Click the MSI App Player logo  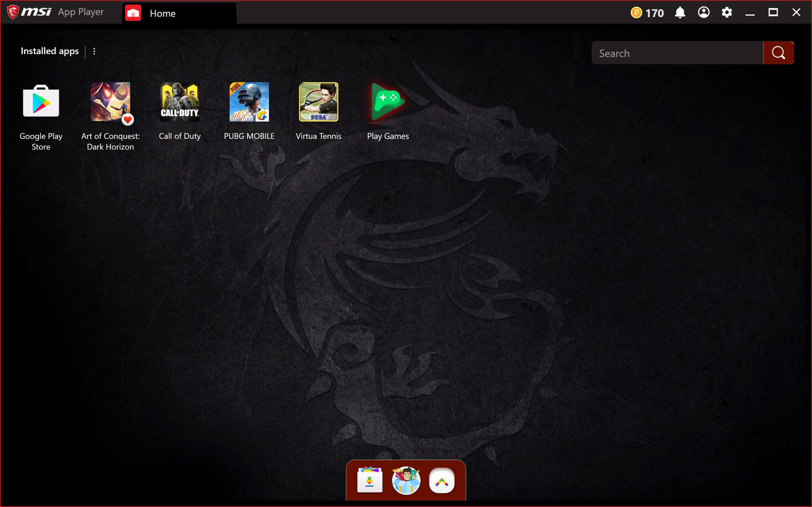coord(55,12)
